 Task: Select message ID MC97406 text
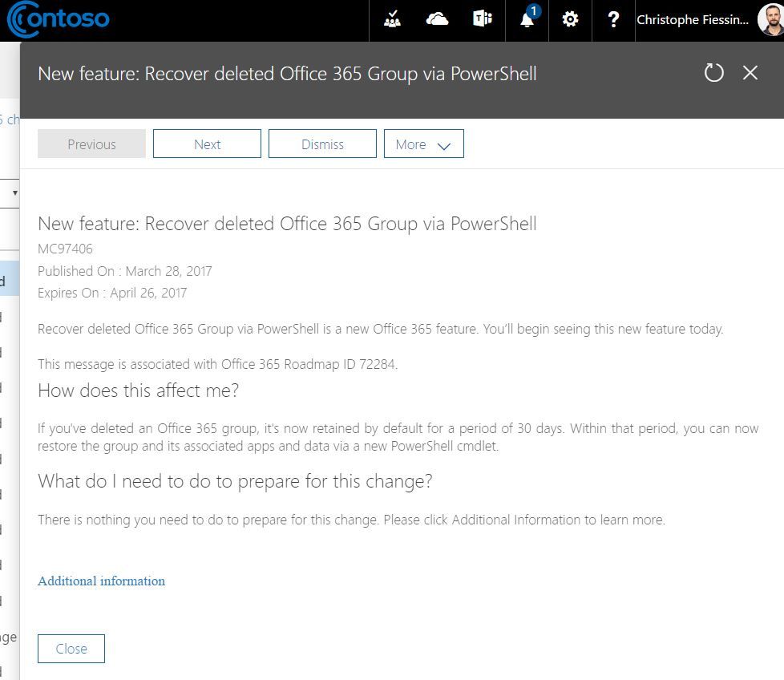point(65,249)
